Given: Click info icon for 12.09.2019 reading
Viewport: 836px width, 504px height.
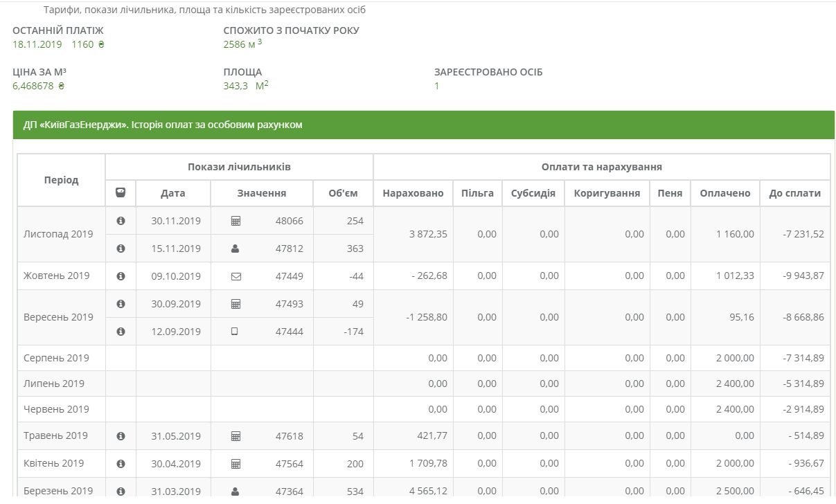Looking at the screenshot, I should (x=121, y=332).
